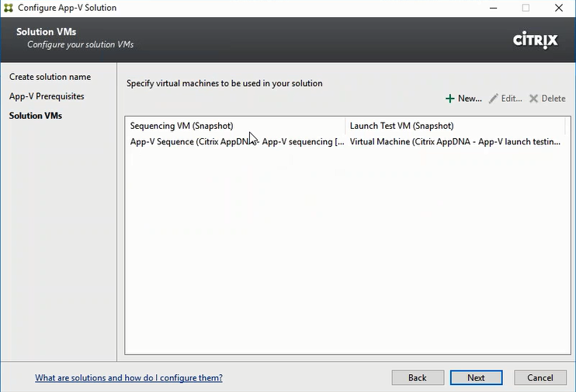Click the Citrix logo in header
This screenshot has height=392, width=576.
[x=535, y=40]
